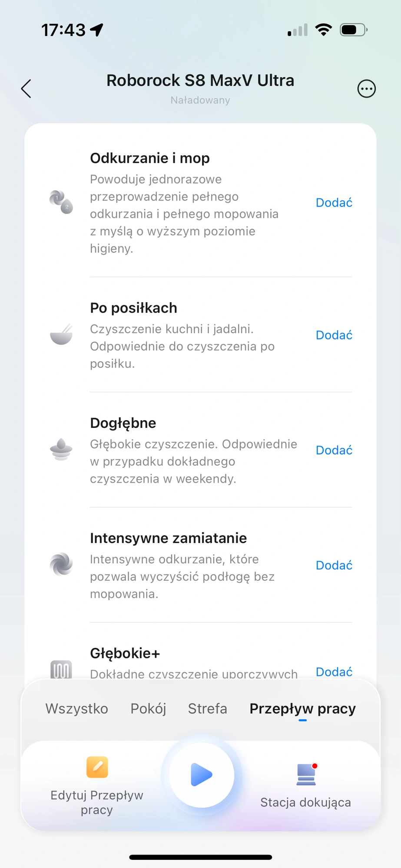Tap the Roborock S8 MaxV Ultra title
The height and width of the screenshot is (868, 401).
(x=200, y=81)
